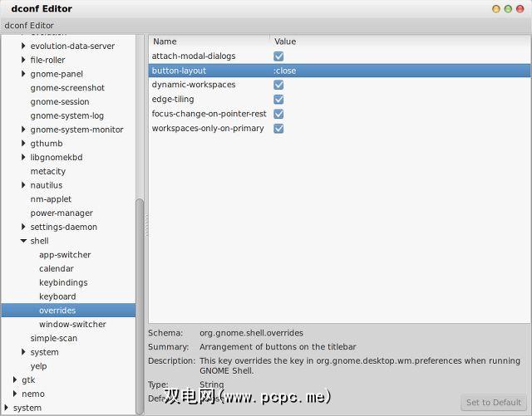The height and width of the screenshot is (416, 532).
Task: Expand the libgnomekbd tree node
Action: click(23, 157)
